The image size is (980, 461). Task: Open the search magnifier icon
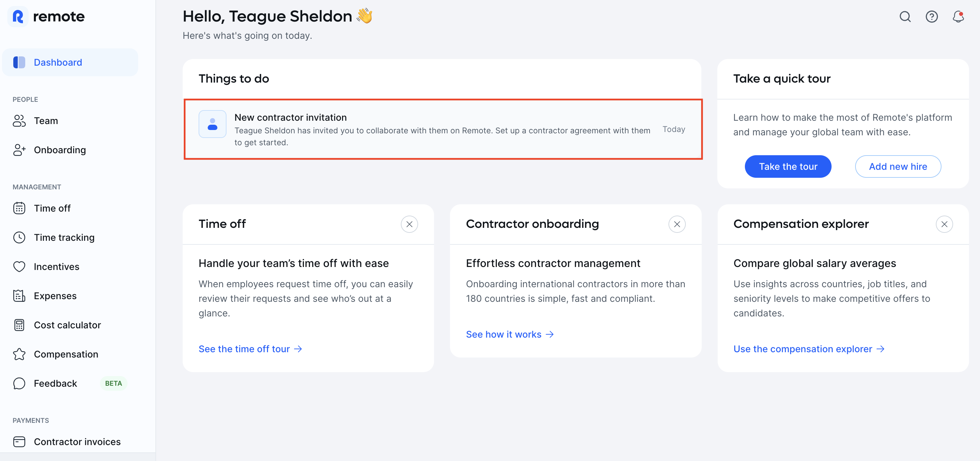tap(905, 17)
